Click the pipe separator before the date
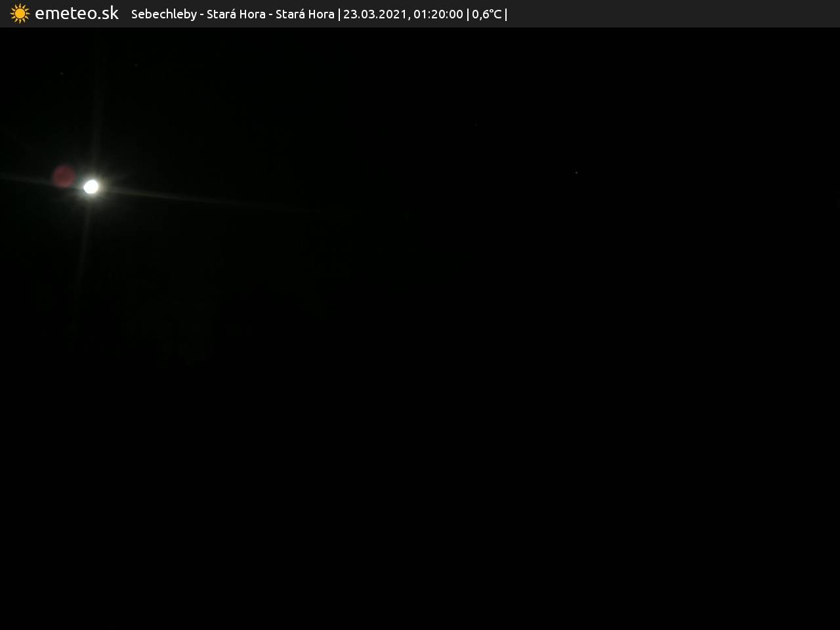 (339, 14)
